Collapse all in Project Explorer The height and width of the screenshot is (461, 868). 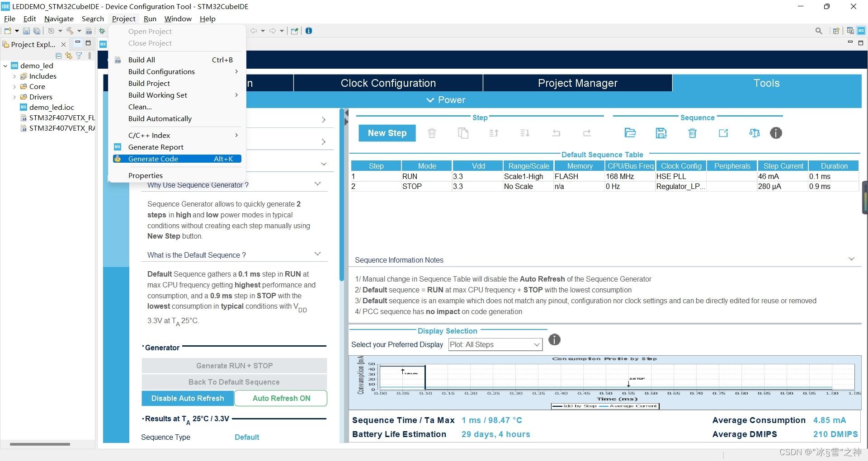click(x=58, y=56)
